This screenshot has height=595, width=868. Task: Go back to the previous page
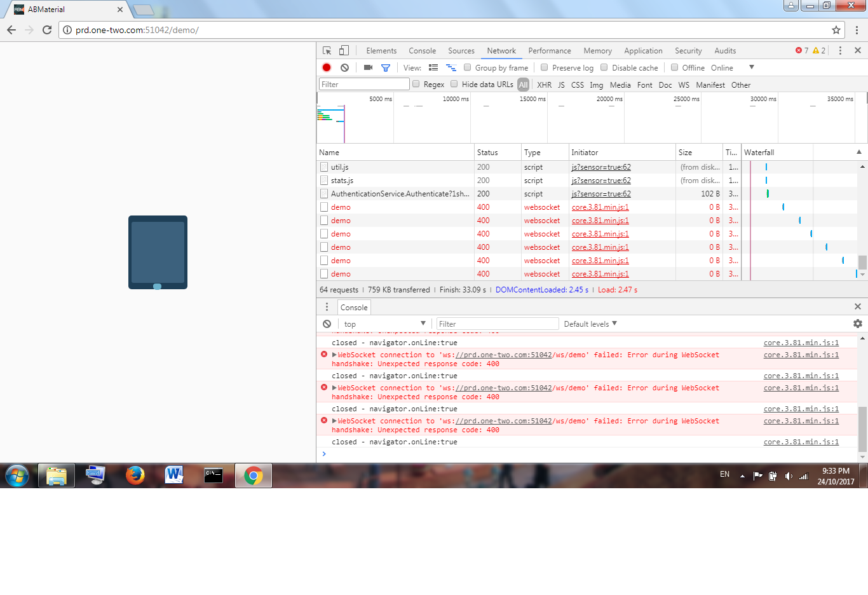click(11, 30)
